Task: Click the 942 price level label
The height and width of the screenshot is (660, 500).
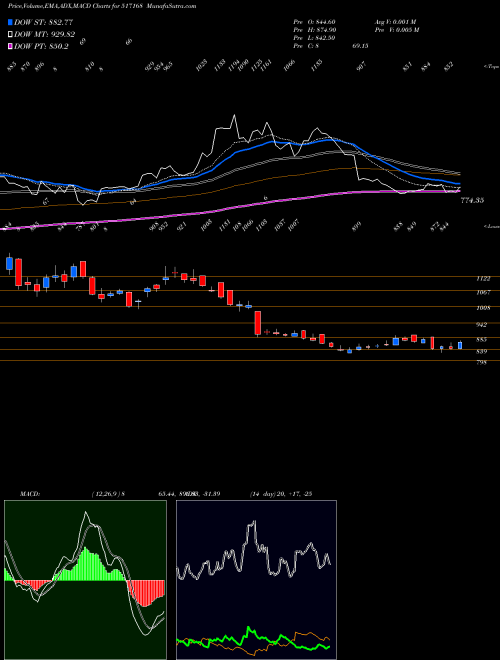Action: (481, 325)
